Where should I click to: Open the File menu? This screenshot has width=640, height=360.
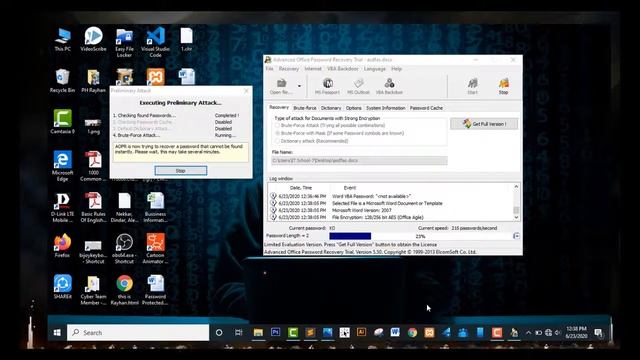pyautogui.click(x=269, y=69)
